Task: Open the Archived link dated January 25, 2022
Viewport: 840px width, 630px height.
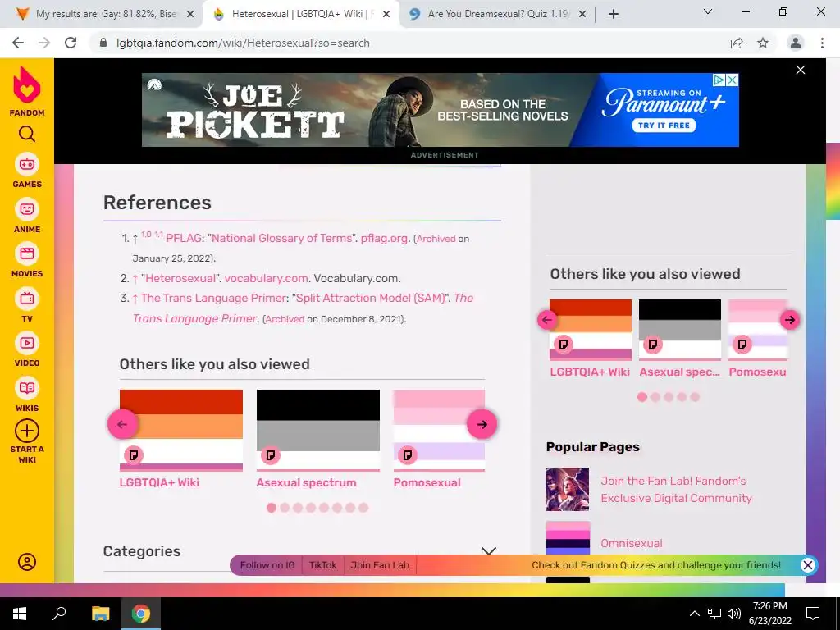Action: pos(436,239)
